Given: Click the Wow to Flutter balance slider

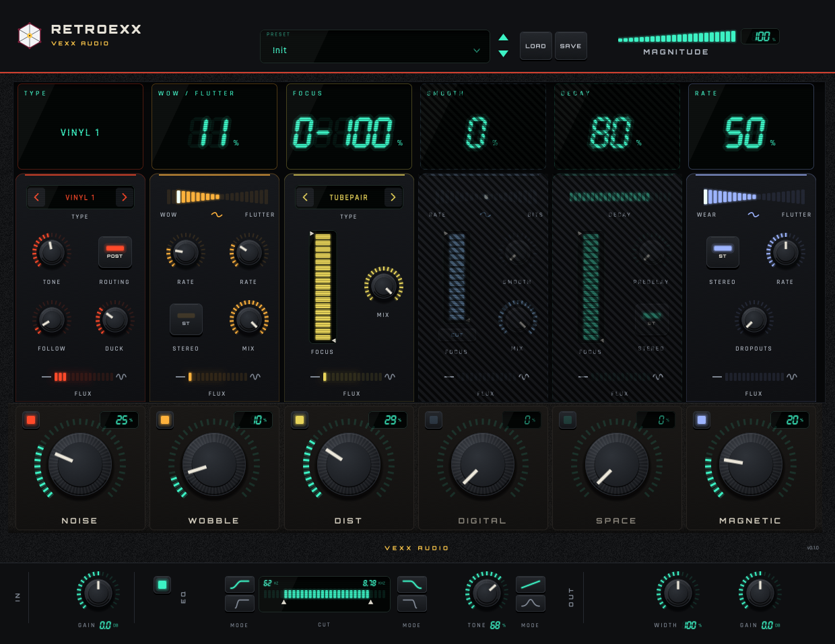Looking at the screenshot, I should click(217, 196).
